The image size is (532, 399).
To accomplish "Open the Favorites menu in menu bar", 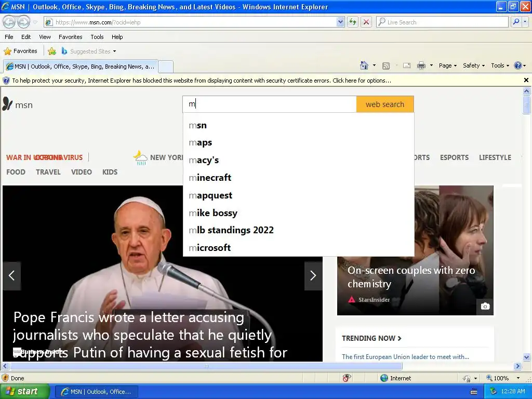I will coord(70,37).
